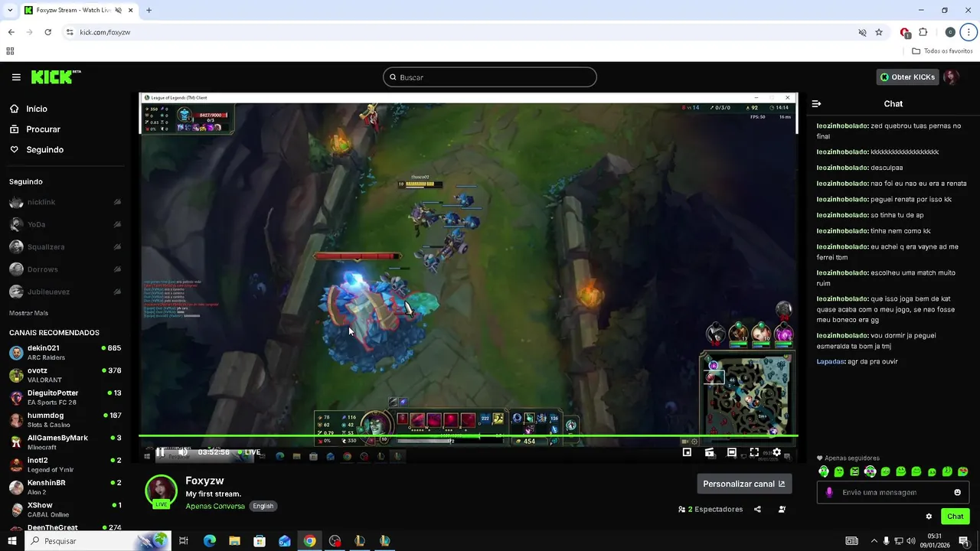Viewport: 980px width, 551px height.
Task: Open the Windows Start menu
Action: [12, 541]
